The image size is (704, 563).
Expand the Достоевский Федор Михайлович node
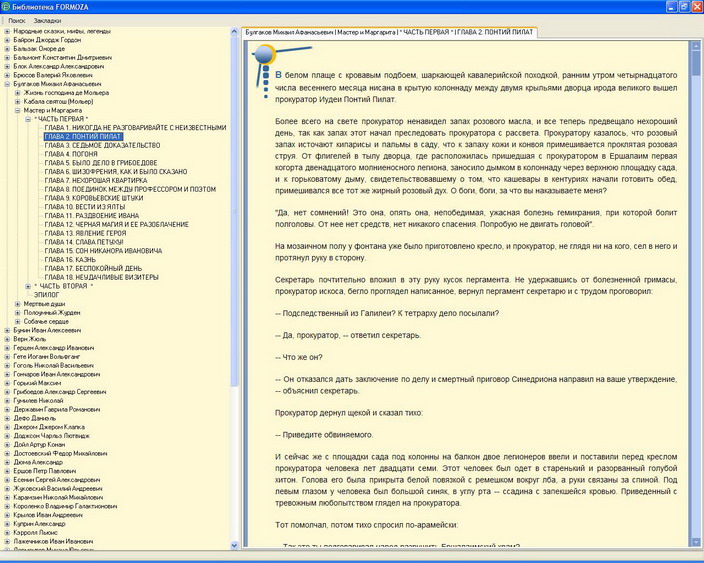tap(7, 453)
